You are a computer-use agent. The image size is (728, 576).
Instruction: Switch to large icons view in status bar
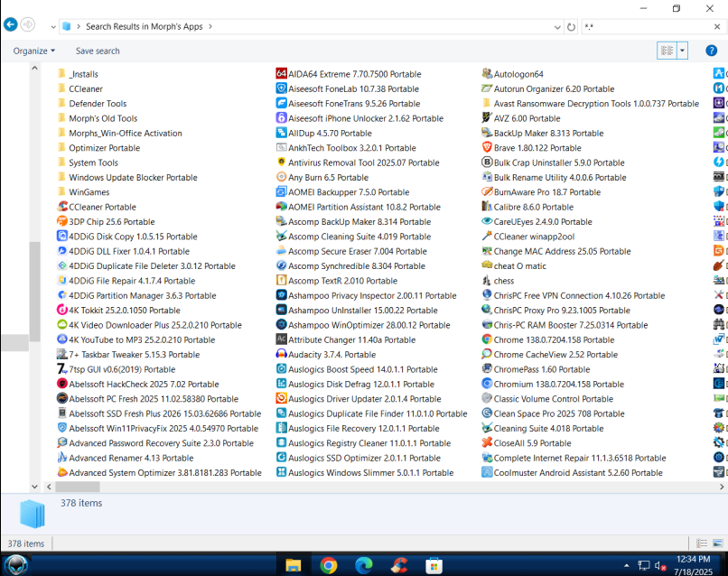point(717,543)
